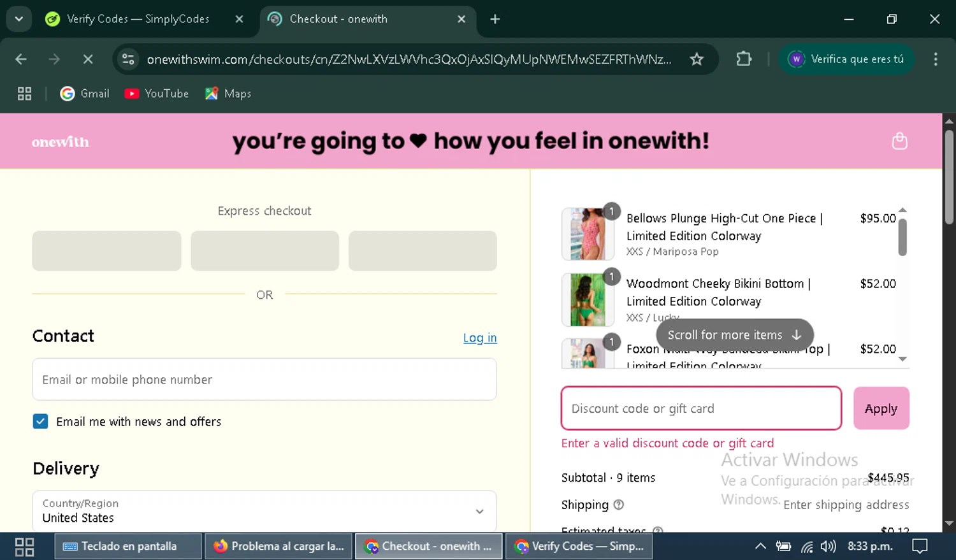
Task: Click the onewithswim.com URL address bar
Action: click(x=409, y=59)
